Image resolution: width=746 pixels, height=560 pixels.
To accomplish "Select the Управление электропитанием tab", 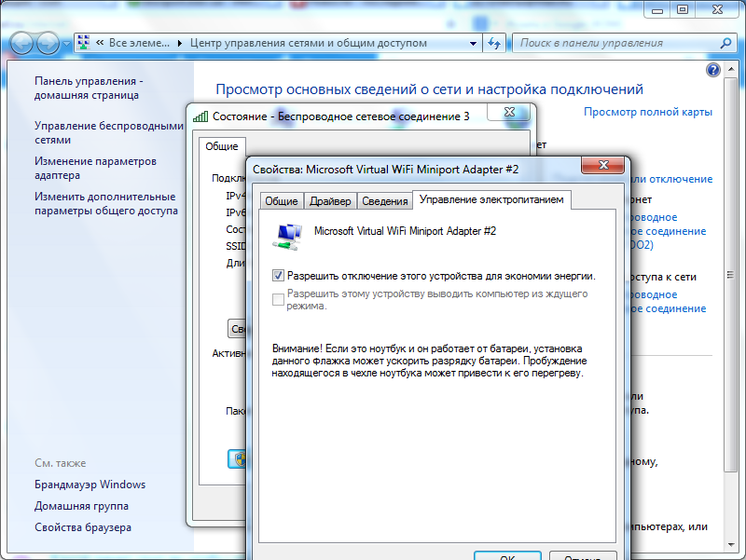I will click(x=491, y=199).
